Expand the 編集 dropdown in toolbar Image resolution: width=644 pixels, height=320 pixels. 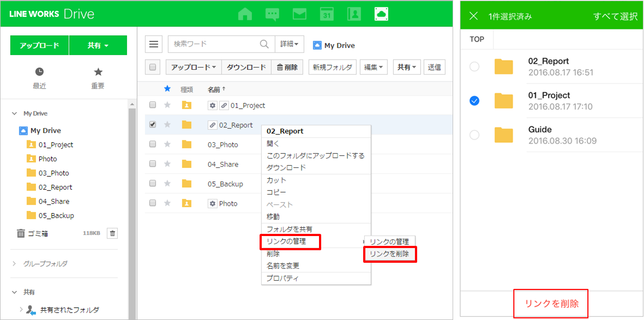[x=374, y=67]
